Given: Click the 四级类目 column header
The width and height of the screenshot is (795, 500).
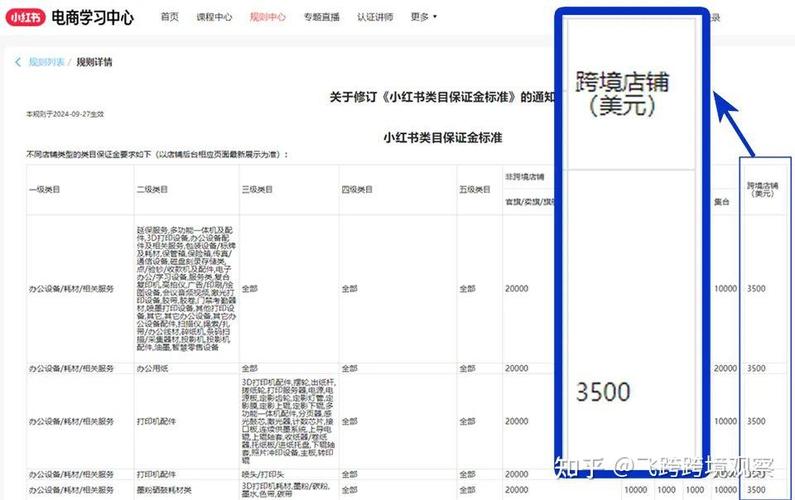Looking at the screenshot, I should click(x=357, y=189).
